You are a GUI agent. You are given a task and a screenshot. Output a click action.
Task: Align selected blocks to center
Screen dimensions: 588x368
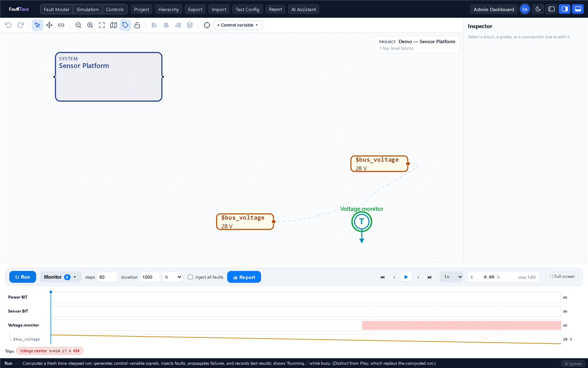tap(166, 25)
